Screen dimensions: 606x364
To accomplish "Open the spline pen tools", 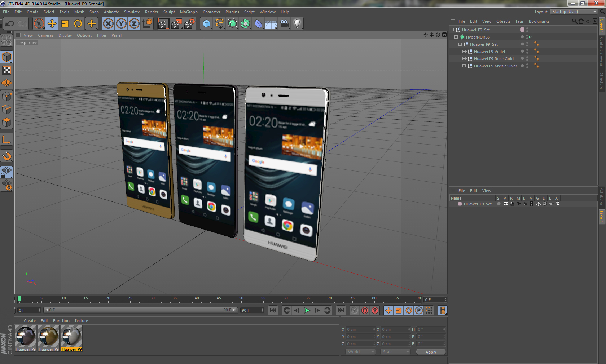I will pyautogui.click(x=219, y=24).
